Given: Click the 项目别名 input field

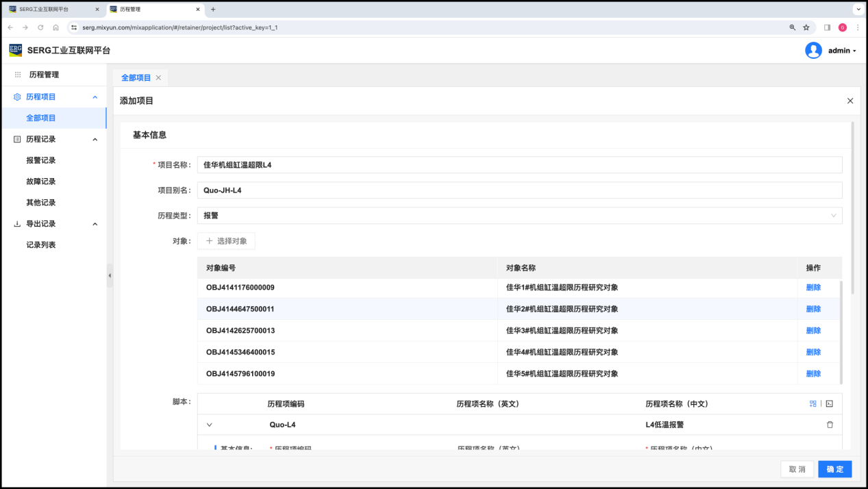Looking at the screenshot, I should [x=519, y=190].
